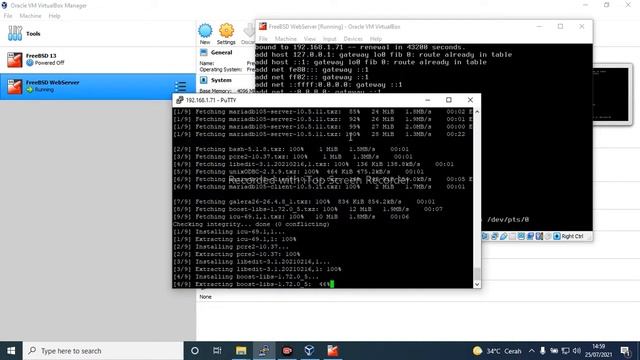Click the terminal cursor after boost-libs extracting line
640x360 pixels.
pyautogui.click(x=332, y=284)
